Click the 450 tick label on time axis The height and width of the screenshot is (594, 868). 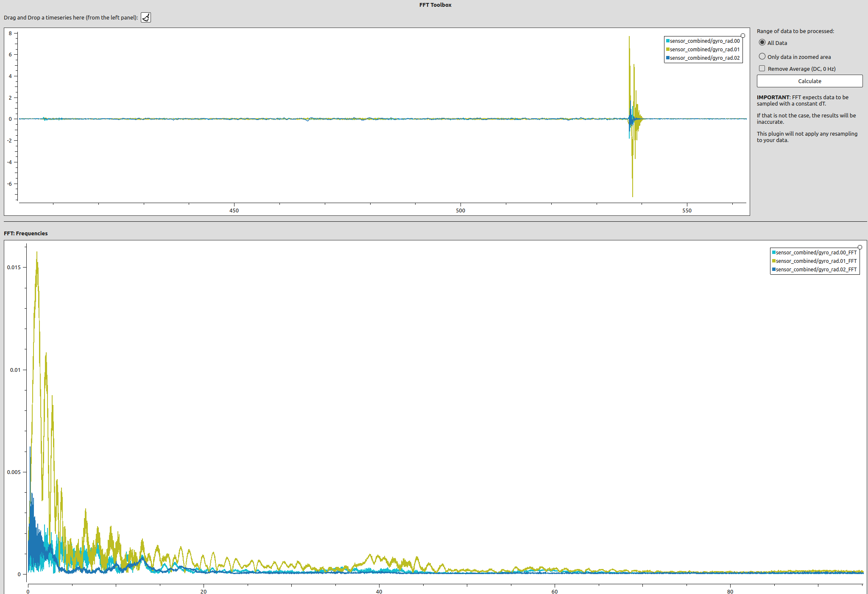tap(234, 210)
